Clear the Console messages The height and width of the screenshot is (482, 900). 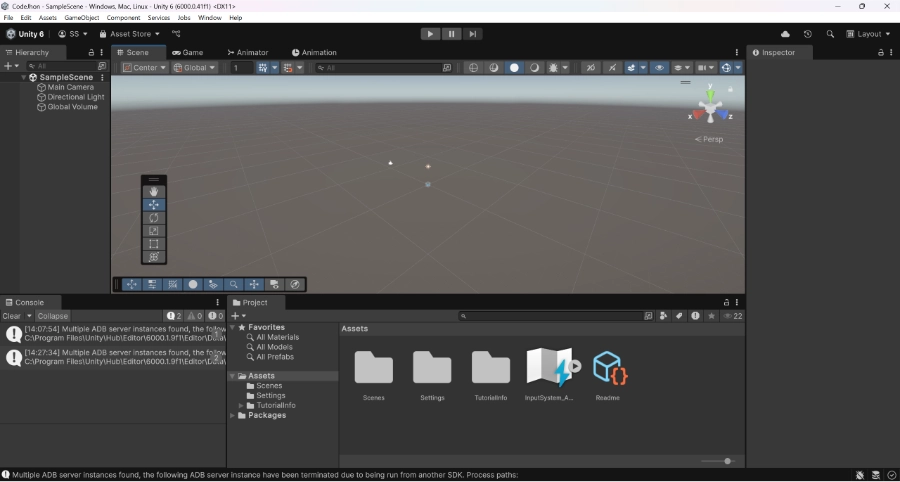click(x=11, y=316)
